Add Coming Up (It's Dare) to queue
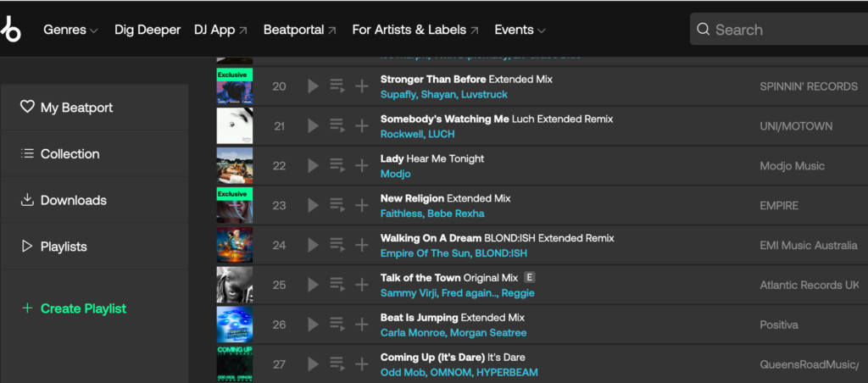 pos(337,364)
